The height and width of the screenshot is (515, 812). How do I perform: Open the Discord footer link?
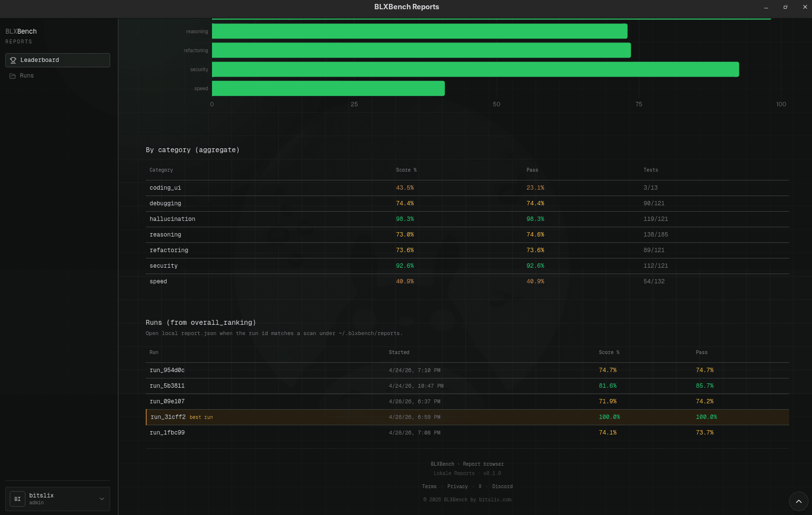[x=502, y=486]
